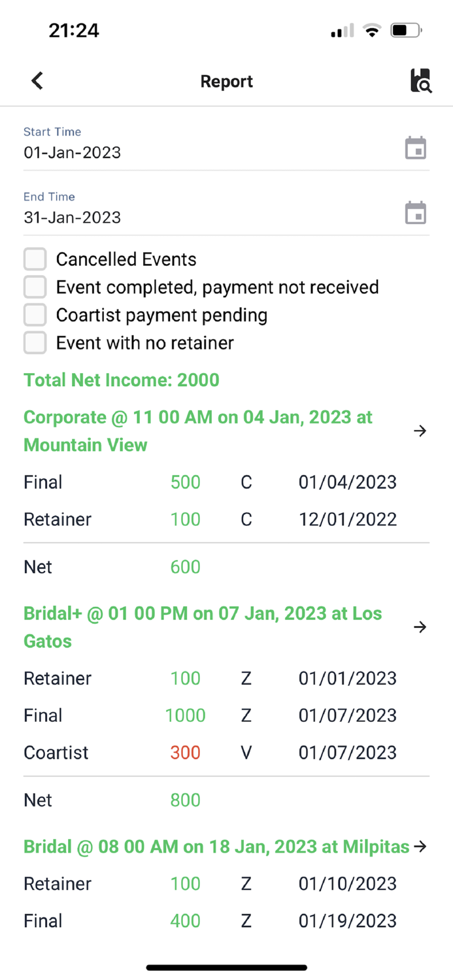453x980 pixels.
Task: Tap the Coartist 300 payment row
Action: 196,753
